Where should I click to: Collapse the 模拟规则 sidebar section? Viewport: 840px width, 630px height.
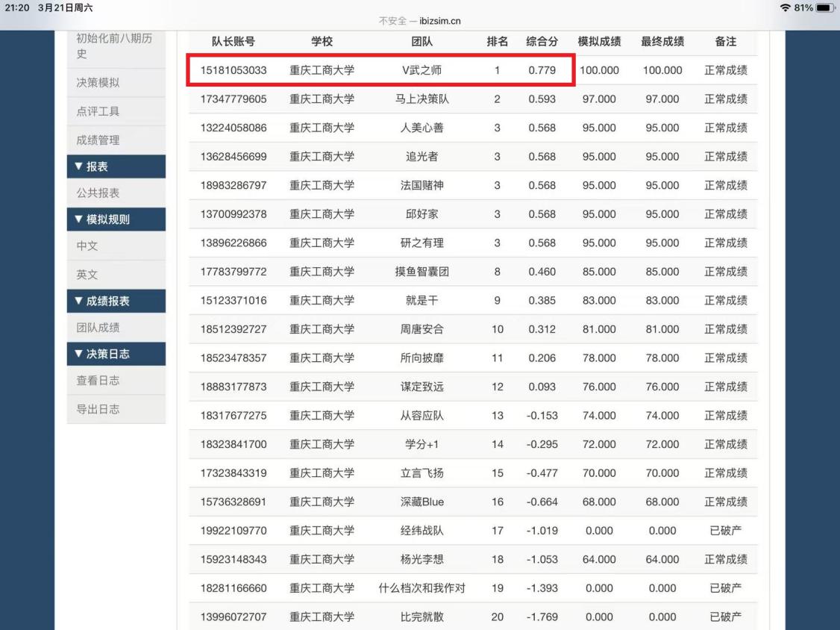point(116,219)
